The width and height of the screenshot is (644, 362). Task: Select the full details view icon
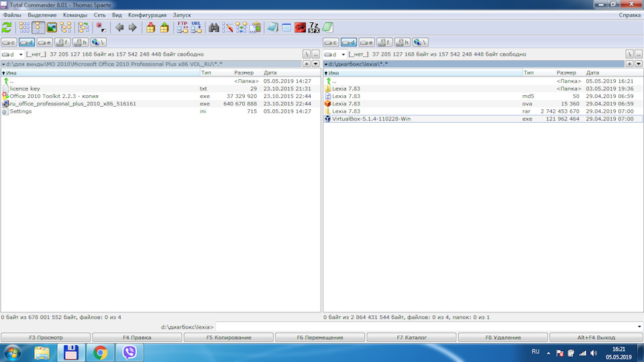[38, 27]
